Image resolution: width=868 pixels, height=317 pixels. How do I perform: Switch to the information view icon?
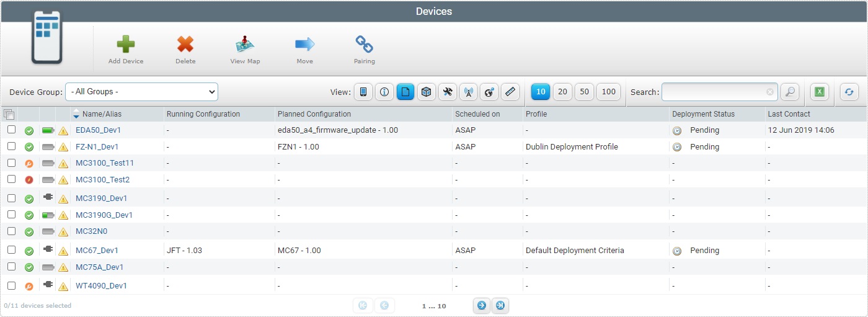coord(384,92)
